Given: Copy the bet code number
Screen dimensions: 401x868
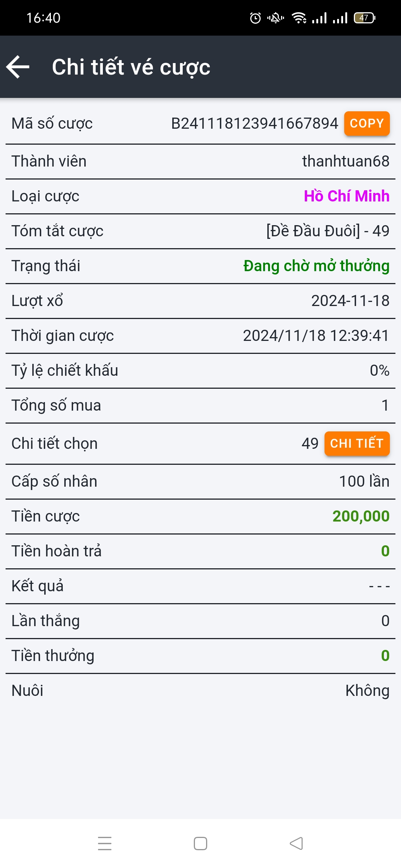Looking at the screenshot, I should (366, 124).
